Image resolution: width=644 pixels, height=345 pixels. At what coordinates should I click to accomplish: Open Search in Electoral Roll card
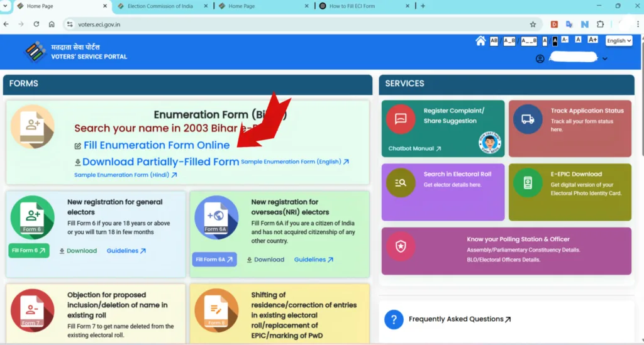[x=443, y=192]
